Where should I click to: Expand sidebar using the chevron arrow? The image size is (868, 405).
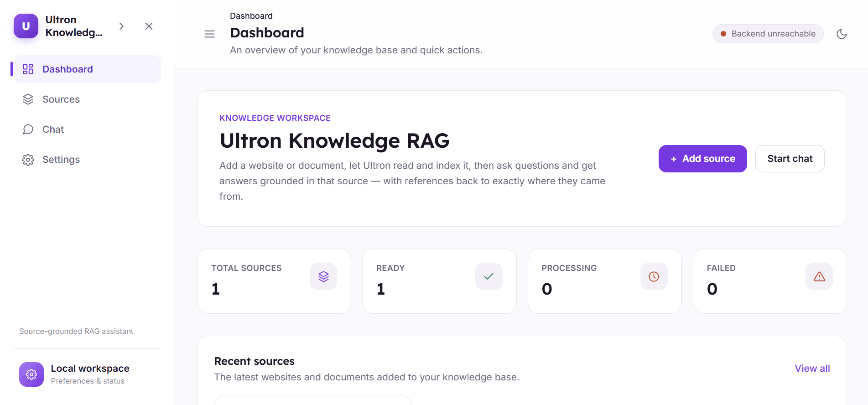pos(121,26)
